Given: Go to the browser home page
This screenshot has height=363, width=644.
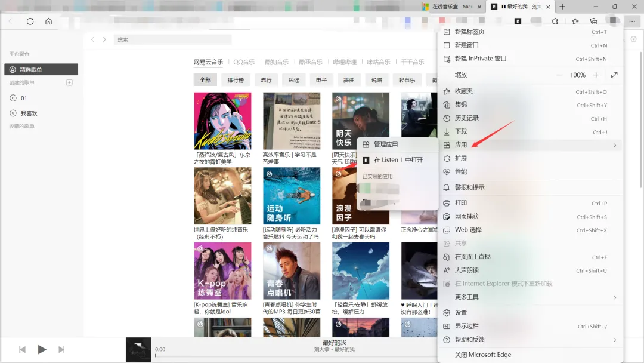Looking at the screenshot, I should coord(48,21).
